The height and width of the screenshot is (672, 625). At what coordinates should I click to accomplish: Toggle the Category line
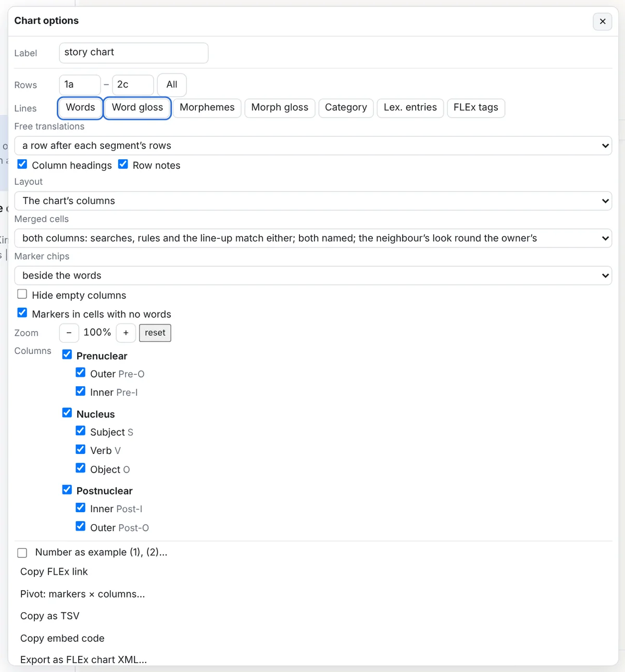point(346,108)
